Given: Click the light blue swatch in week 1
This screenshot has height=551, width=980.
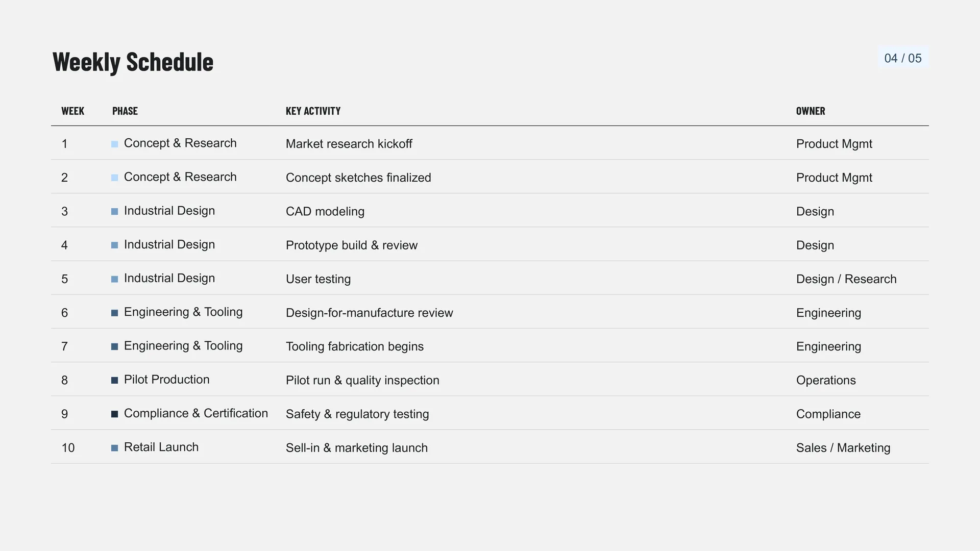Looking at the screenshot, I should pyautogui.click(x=114, y=144).
